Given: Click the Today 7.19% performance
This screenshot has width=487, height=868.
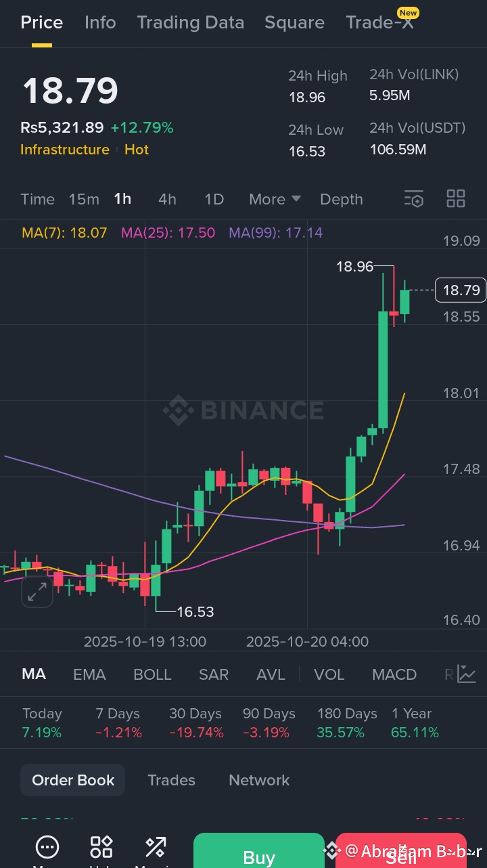Looking at the screenshot, I should [x=42, y=723].
